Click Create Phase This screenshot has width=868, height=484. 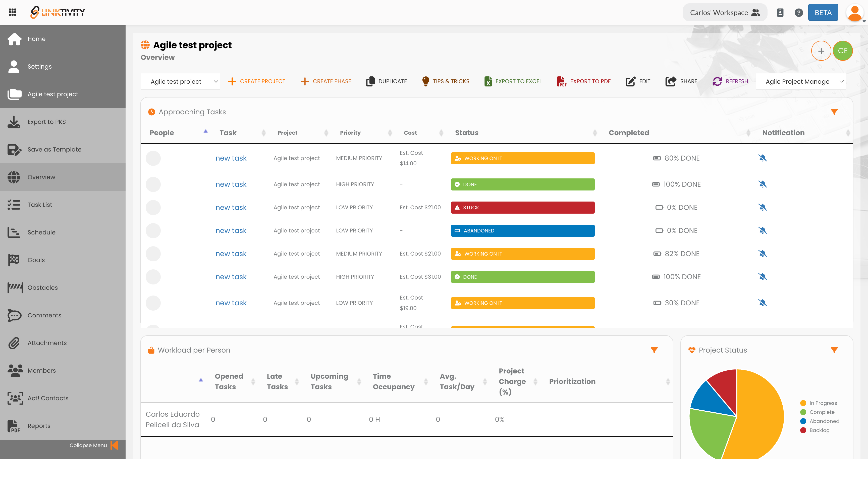coord(326,81)
